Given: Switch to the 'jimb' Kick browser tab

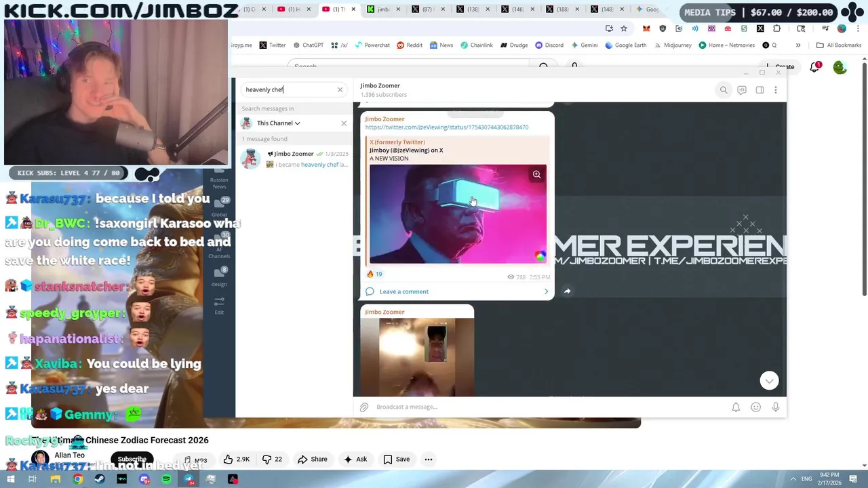Looking at the screenshot, I should [x=383, y=9].
